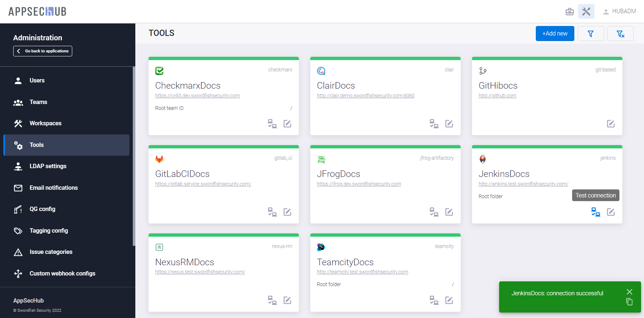Viewport: 644px width, 318px height.
Task: Edit the TeamcityDocs tool
Action: (449, 300)
